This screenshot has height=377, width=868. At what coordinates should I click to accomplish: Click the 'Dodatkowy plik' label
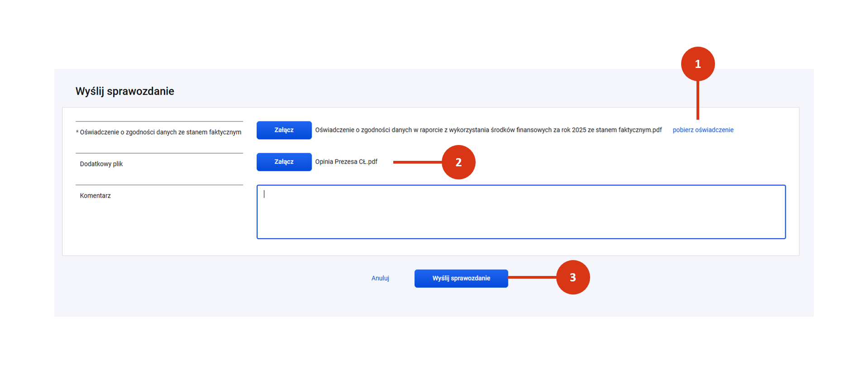click(x=101, y=164)
